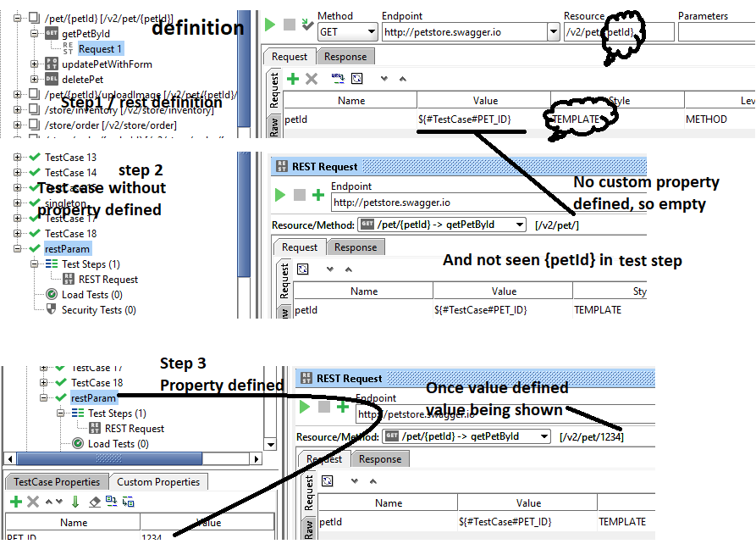Switch to the Custom Properties tab
The image size is (756, 555).
(158, 481)
